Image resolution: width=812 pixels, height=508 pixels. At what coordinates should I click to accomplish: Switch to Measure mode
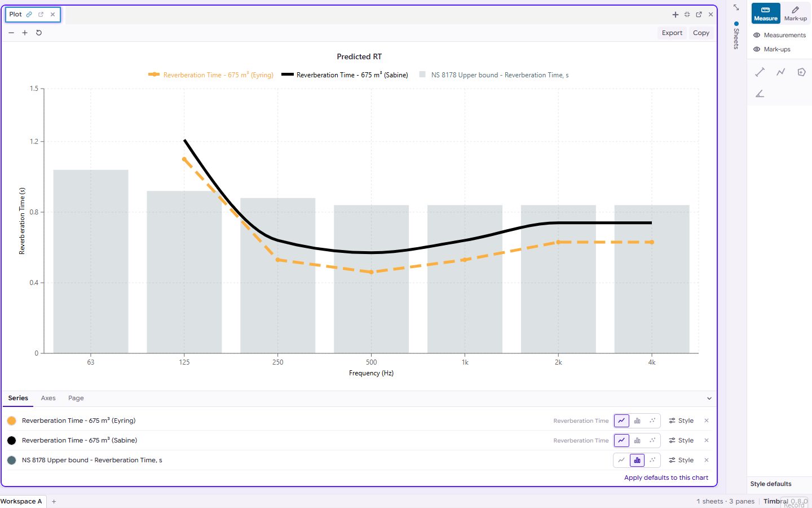[766, 13]
